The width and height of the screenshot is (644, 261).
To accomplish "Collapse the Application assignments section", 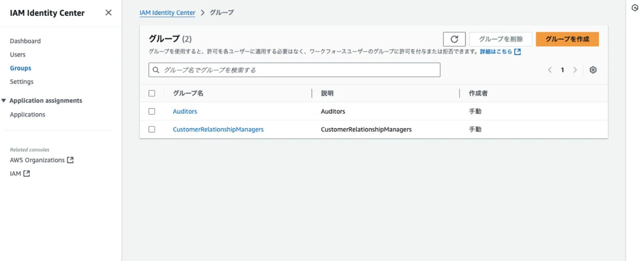I will (x=4, y=101).
